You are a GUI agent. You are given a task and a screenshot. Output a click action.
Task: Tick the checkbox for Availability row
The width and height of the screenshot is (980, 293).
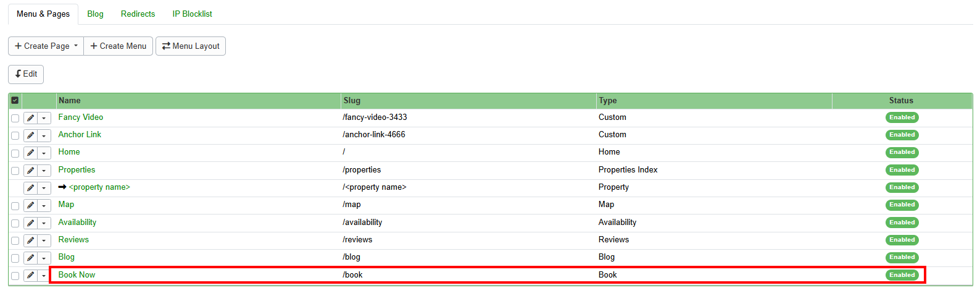click(15, 223)
